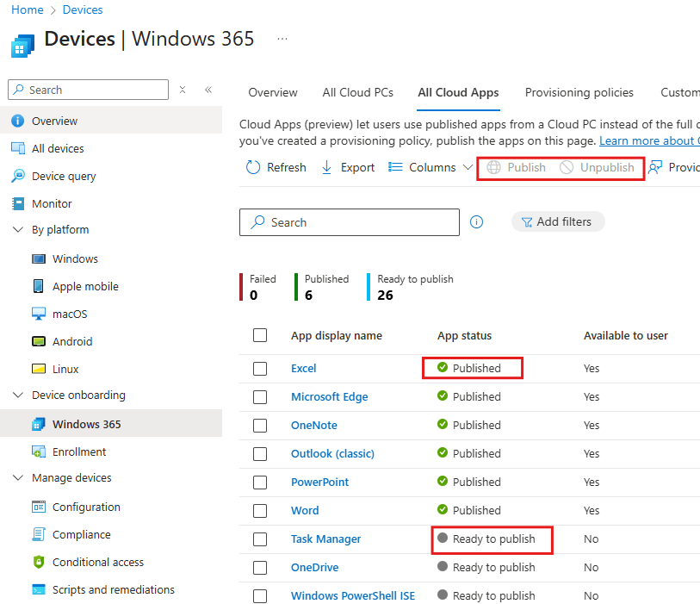
Task: Tick the checkbox for Excel row
Action: pyautogui.click(x=260, y=369)
